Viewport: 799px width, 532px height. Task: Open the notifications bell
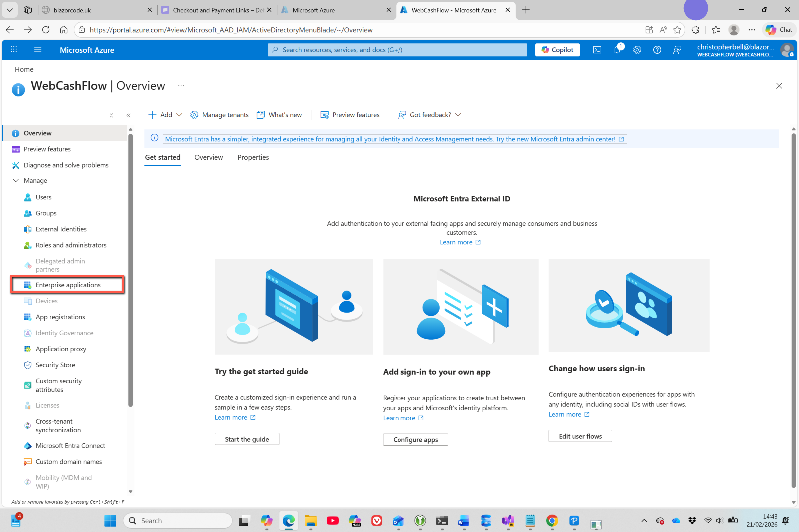click(617, 50)
